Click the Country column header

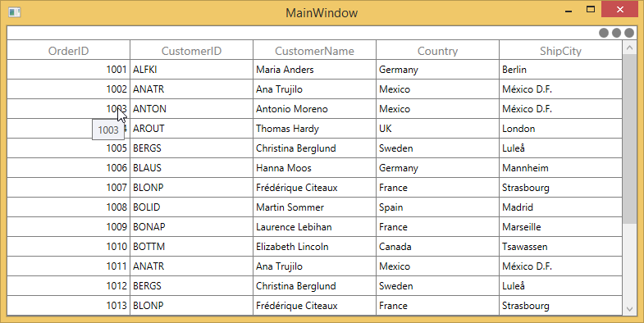(437, 51)
